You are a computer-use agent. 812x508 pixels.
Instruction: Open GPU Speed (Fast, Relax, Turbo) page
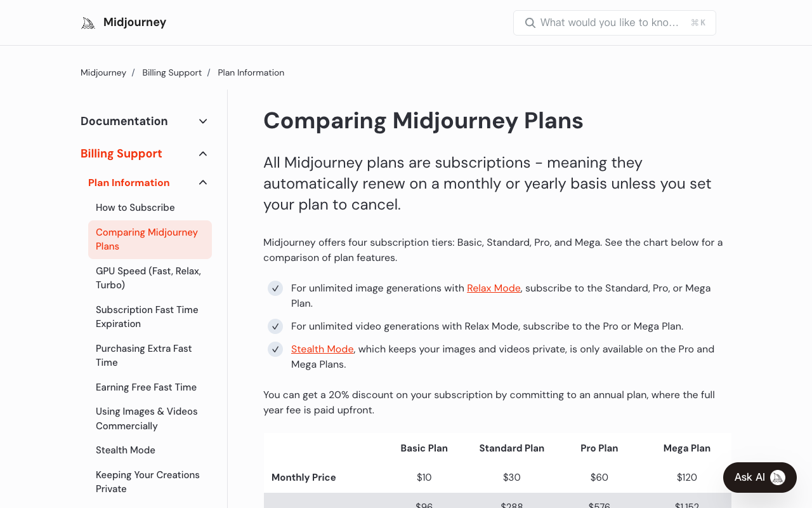(x=150, y=278)
